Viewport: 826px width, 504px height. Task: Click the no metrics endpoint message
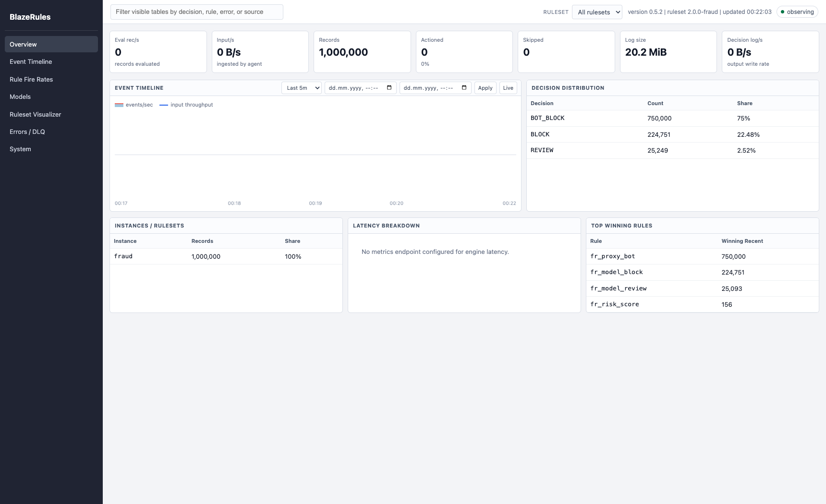coord(435,252)
